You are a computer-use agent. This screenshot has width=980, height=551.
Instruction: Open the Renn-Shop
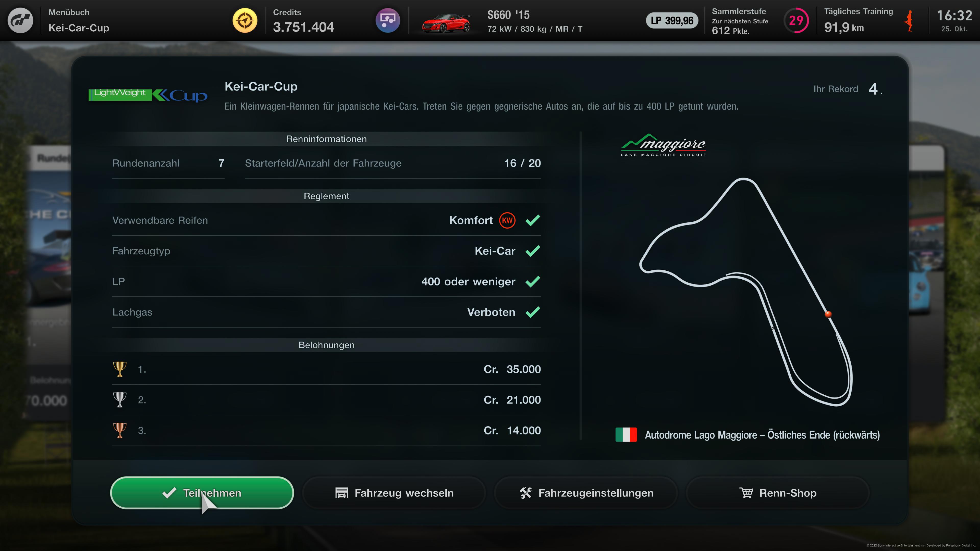coord(778,493)
